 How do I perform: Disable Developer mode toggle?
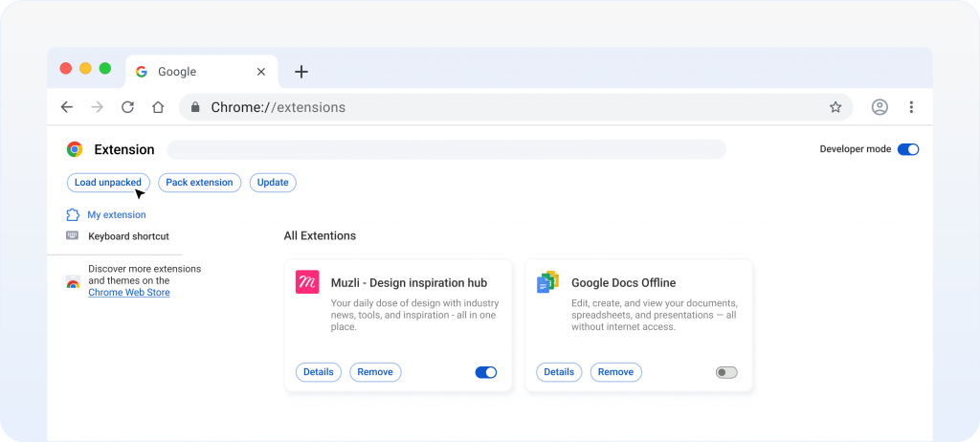coord(908,149)
